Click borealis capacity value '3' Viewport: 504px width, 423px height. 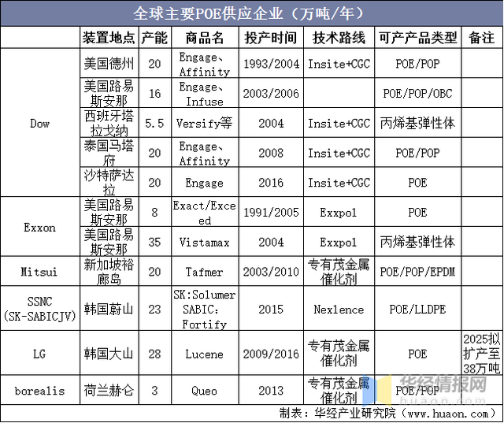[154, 391]
